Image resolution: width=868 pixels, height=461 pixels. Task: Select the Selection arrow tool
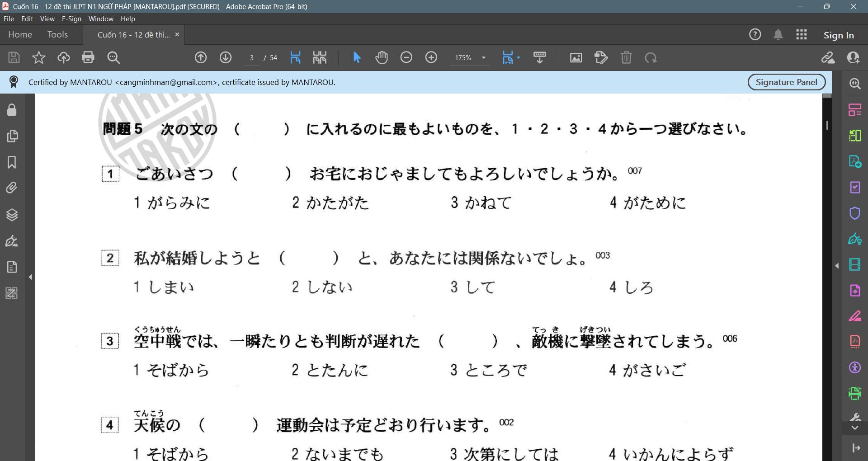[357, 57]
